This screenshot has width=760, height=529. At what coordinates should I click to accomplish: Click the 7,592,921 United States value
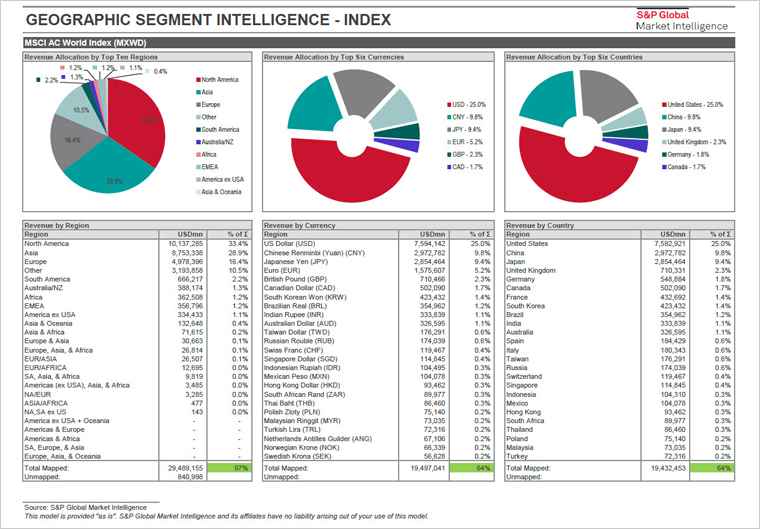click(x=670, y=244)
